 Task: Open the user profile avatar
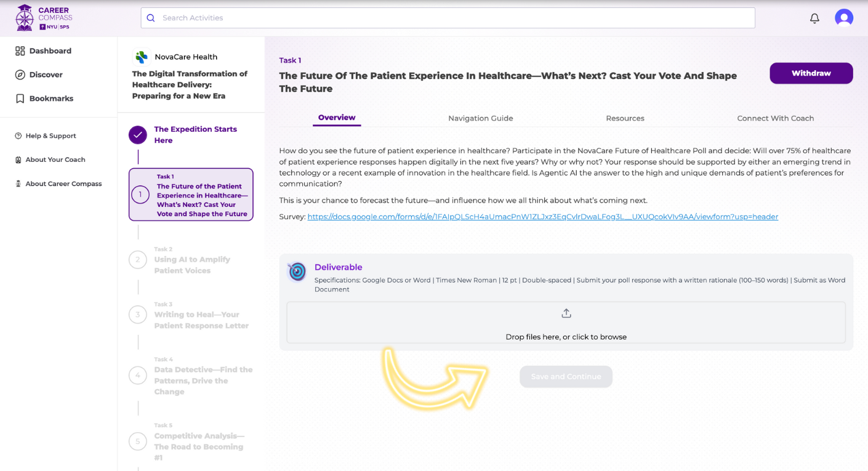tap(843, 18)
